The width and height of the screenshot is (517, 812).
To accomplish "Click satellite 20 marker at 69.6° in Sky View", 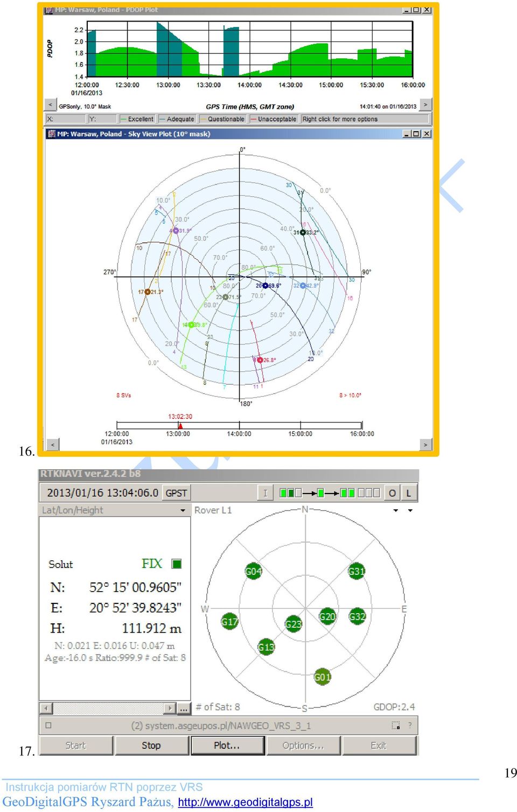I will (x=265, y=286).
